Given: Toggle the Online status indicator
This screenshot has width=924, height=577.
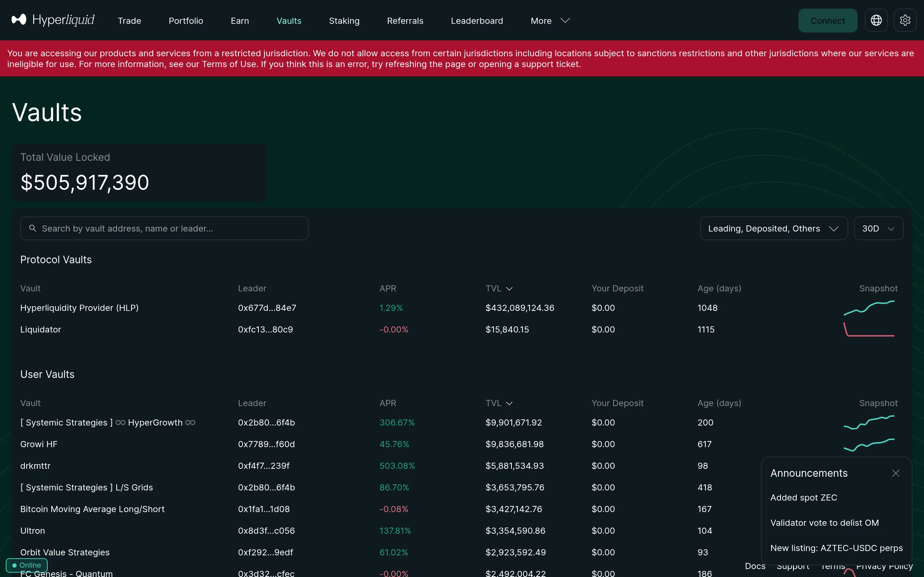Looking at the screenshot, I should [x=26, y=565].
